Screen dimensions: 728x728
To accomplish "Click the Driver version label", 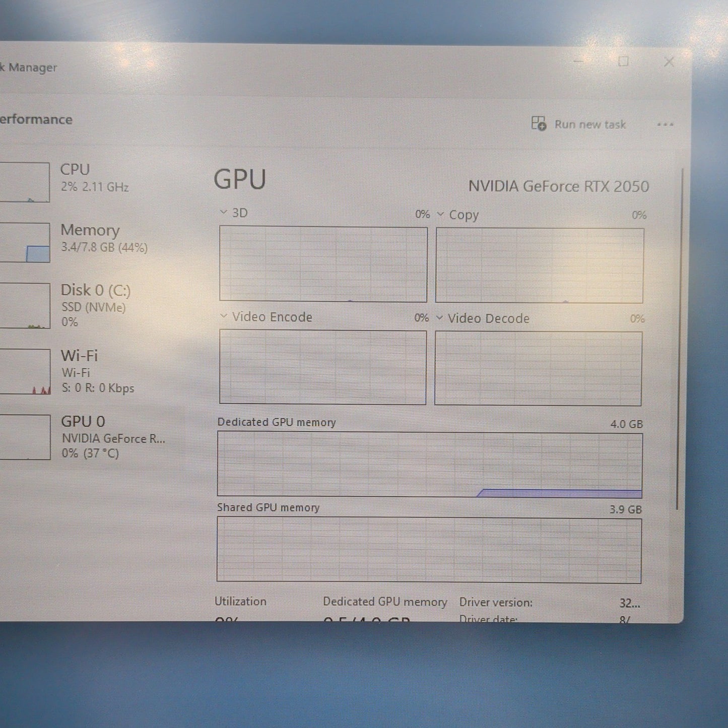I will click(496, 603).
